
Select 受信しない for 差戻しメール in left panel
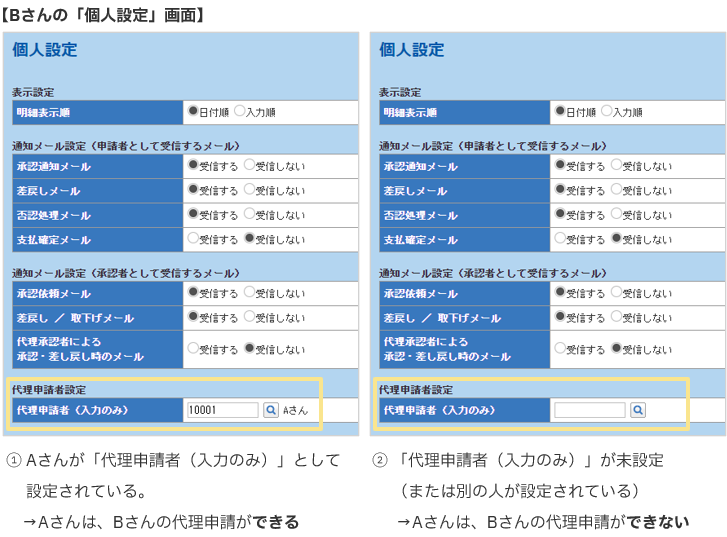tap(249, 190)
